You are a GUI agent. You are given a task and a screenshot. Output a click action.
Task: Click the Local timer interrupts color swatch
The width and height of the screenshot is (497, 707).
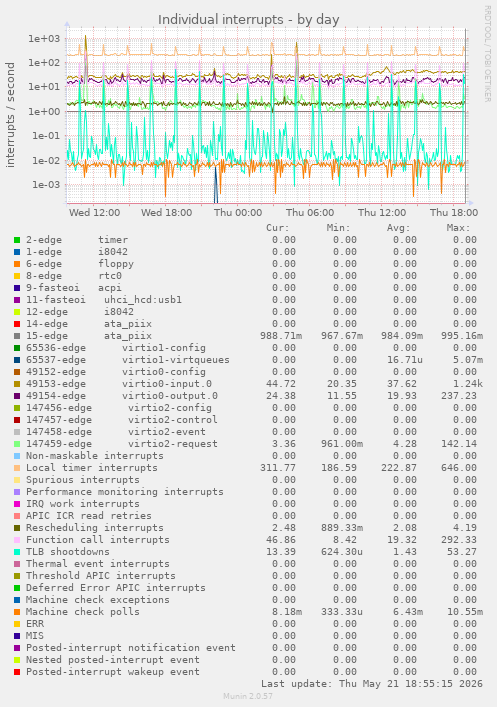point(17,468)
